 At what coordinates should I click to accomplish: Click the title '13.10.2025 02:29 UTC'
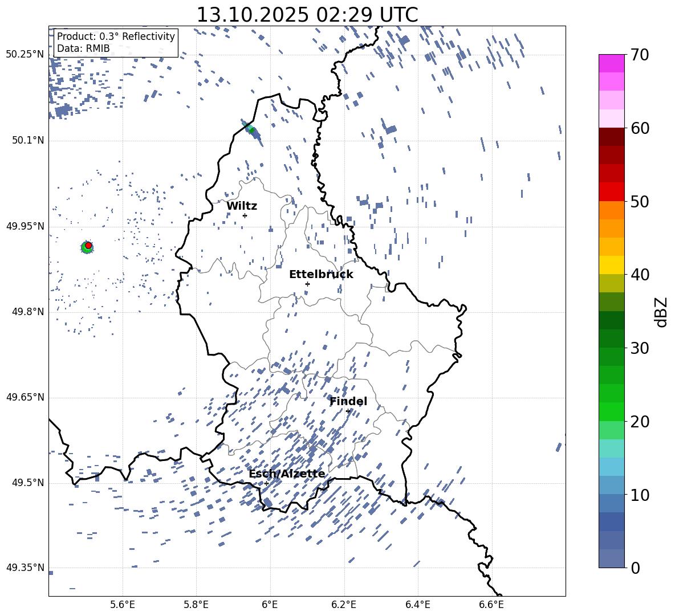tap(307, 15)
